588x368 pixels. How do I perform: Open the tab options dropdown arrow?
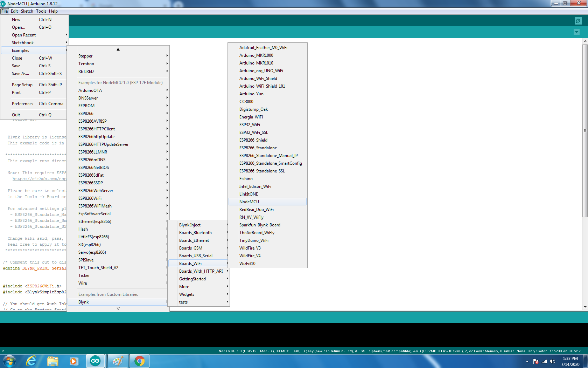click(576, 32)
